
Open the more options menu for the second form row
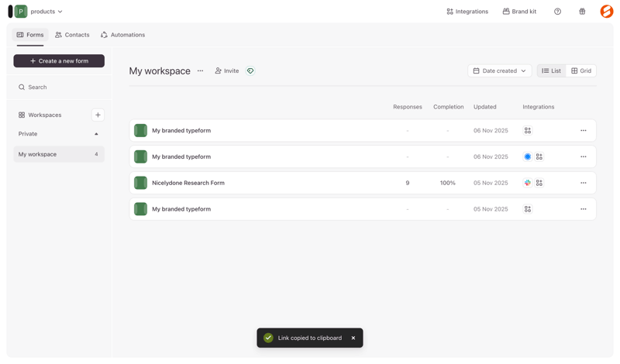(584, 157)
